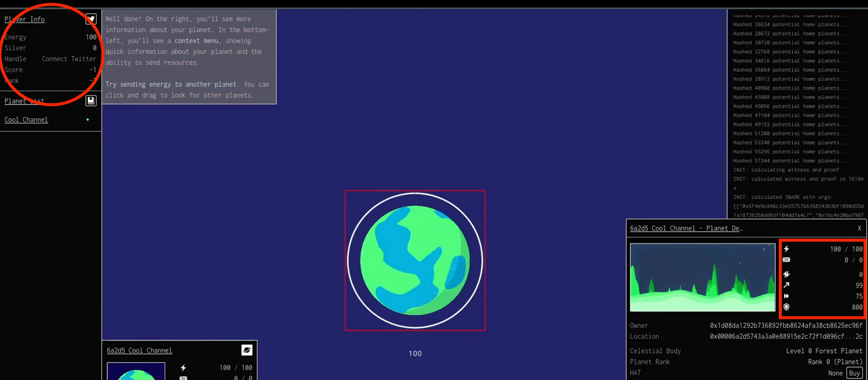This screenshot has width=868, height=380.
Task: Expand the Planet List panel header
Action: [x=24, y=101]
